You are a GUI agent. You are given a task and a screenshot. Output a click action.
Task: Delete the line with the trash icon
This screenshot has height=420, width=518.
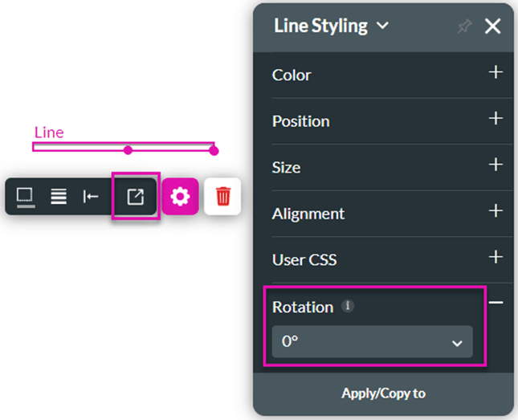[223, 196]
